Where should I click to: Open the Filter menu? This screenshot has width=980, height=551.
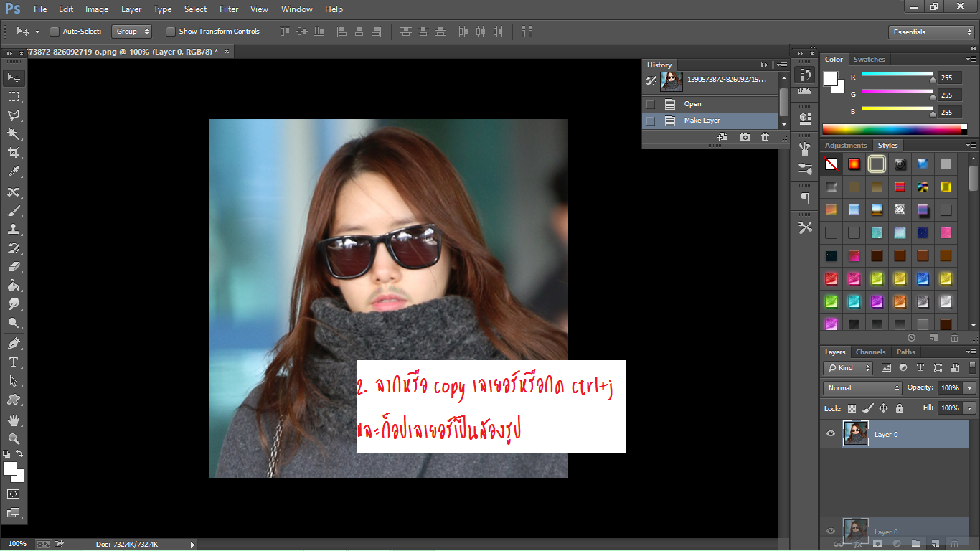pos(229,9)
